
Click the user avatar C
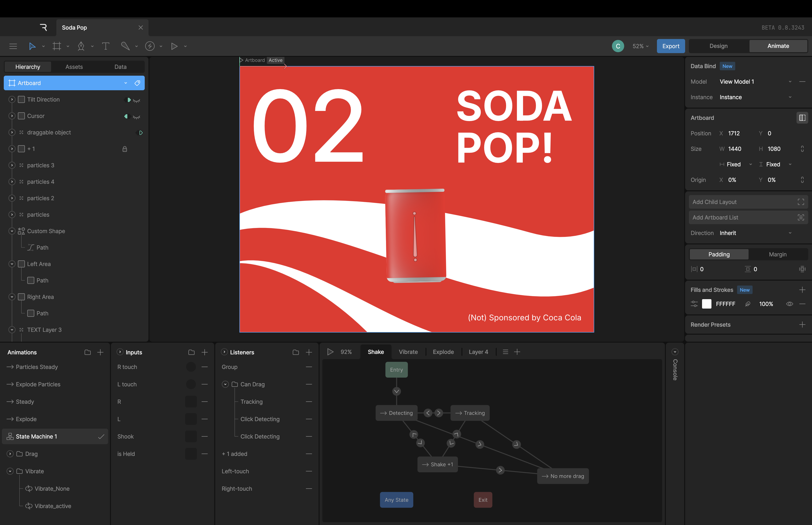coord(618,46)
